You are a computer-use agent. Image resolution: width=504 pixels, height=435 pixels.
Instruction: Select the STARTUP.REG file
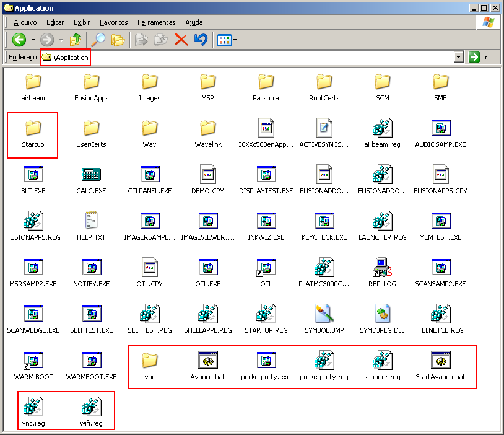266,320
